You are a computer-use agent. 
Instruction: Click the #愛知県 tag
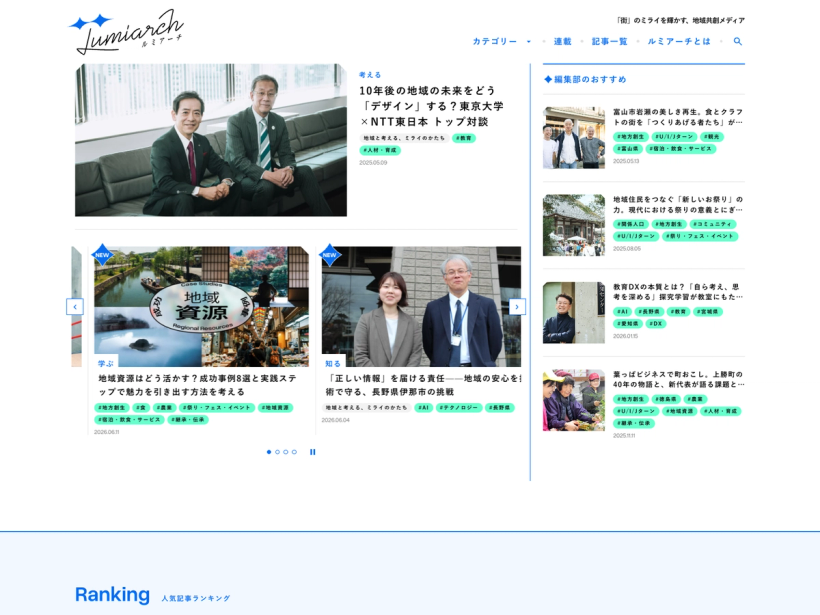(629, 323)
